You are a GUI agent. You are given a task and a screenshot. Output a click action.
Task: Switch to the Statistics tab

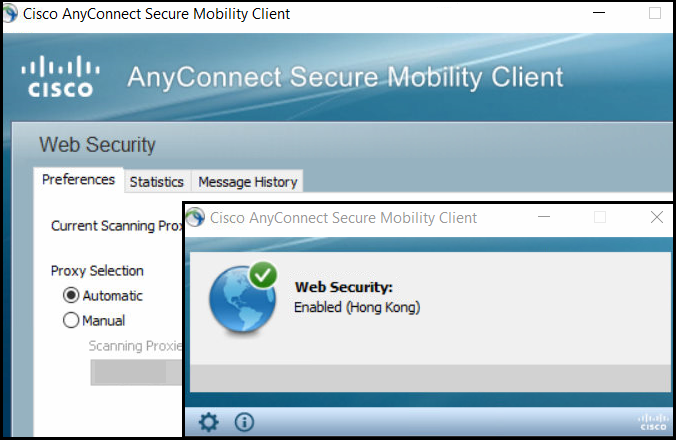tap(157, 181)
